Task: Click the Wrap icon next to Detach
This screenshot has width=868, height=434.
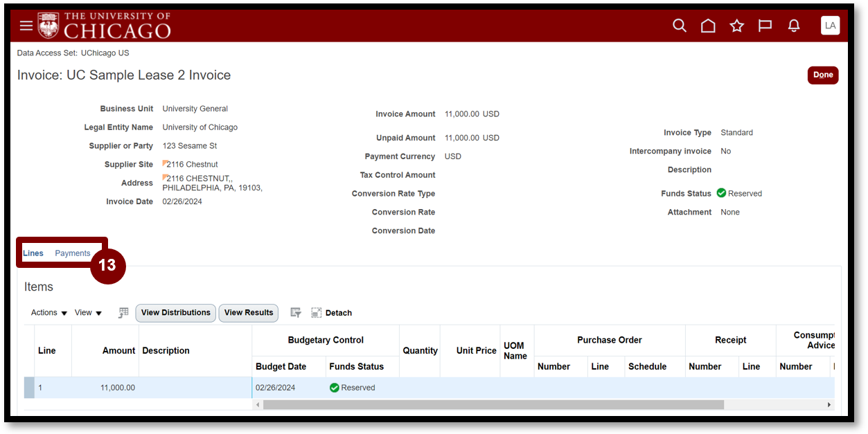Action: 296,313
